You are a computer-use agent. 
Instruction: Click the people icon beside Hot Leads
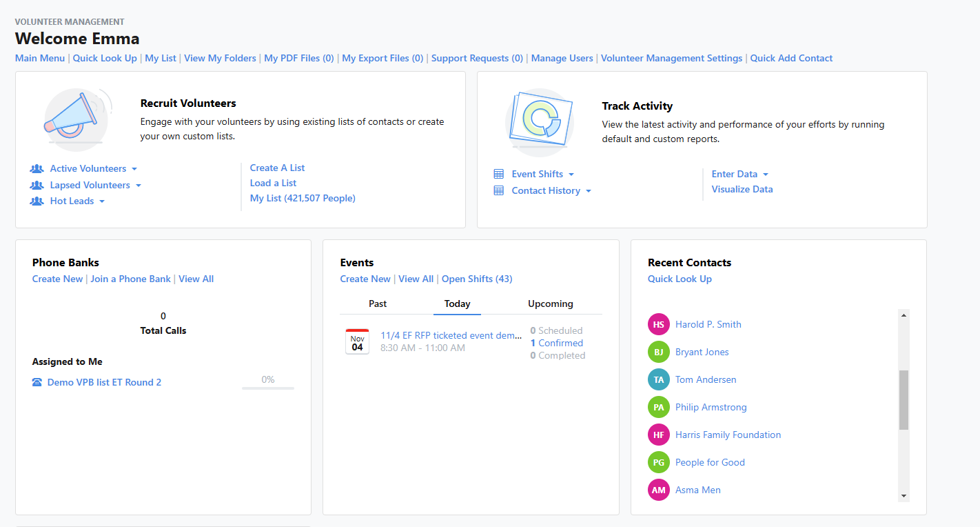click(37, 201)
